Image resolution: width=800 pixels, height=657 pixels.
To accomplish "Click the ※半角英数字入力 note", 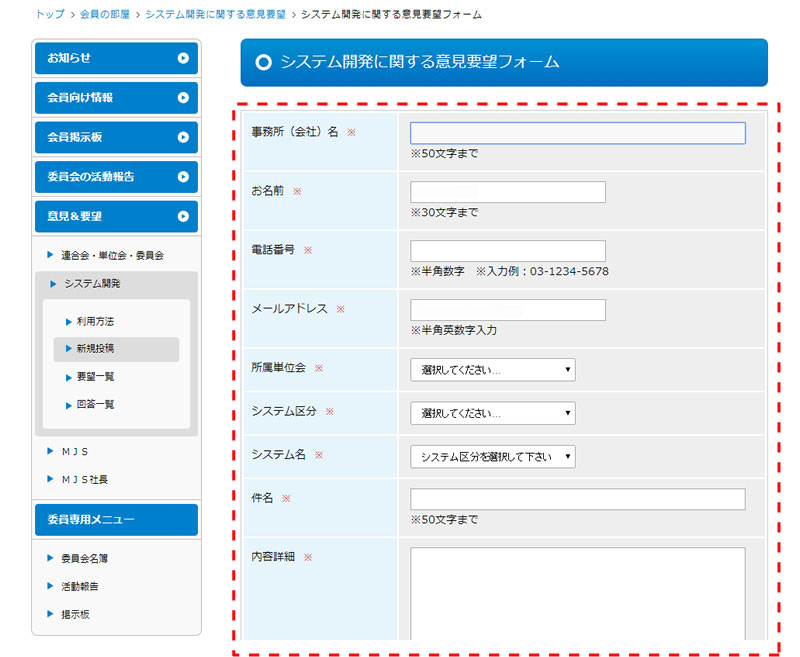I will pyautogui.click(x=454, y=330).
